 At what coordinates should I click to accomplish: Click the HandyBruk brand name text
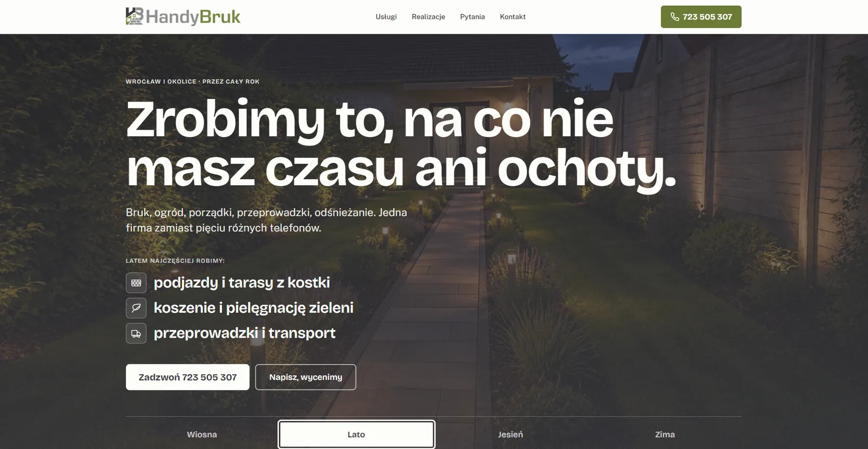193,17
